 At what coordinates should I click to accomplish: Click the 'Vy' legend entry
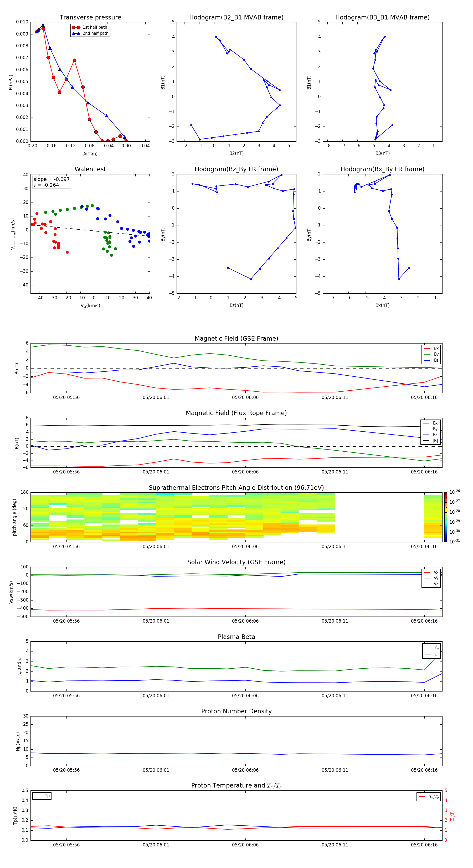(431, 578)
